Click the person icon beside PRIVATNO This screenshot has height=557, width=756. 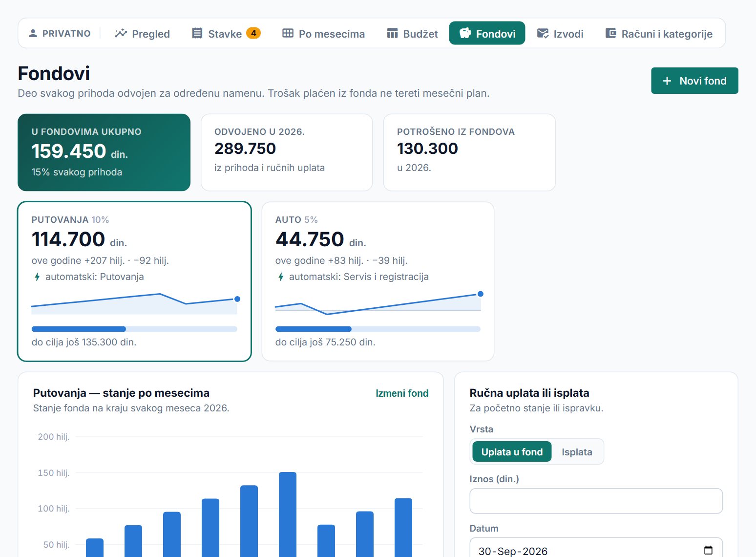click(33, 33)
